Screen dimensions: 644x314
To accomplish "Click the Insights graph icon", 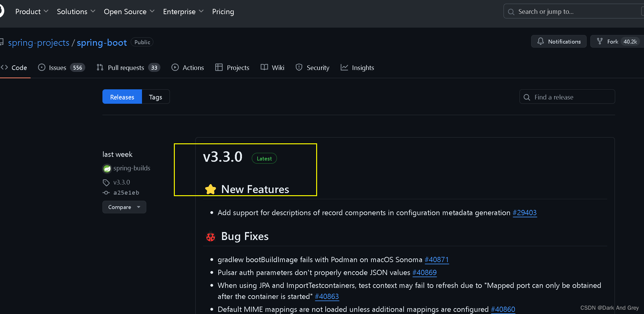I will 344,67.
